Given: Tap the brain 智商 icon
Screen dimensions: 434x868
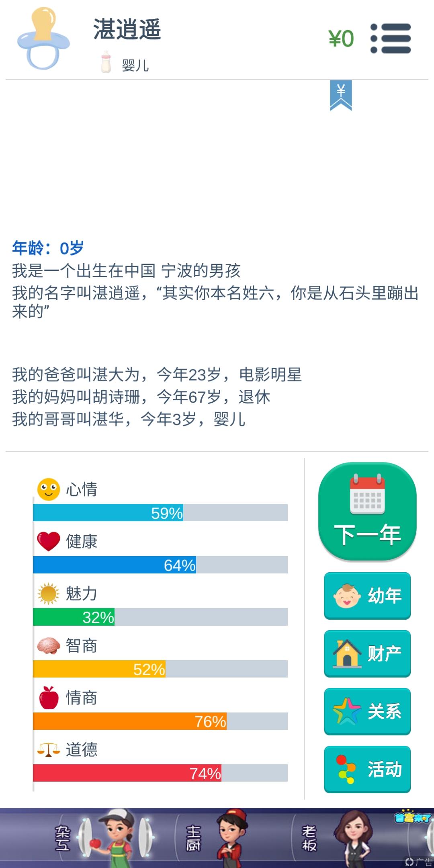Looking at the screenshot, I should [49, 646].
